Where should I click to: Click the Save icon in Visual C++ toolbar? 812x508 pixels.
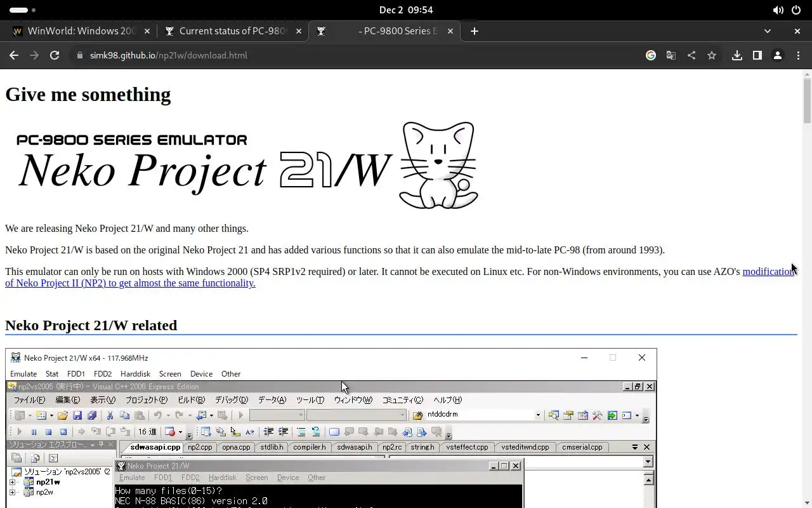pos(77,415)
